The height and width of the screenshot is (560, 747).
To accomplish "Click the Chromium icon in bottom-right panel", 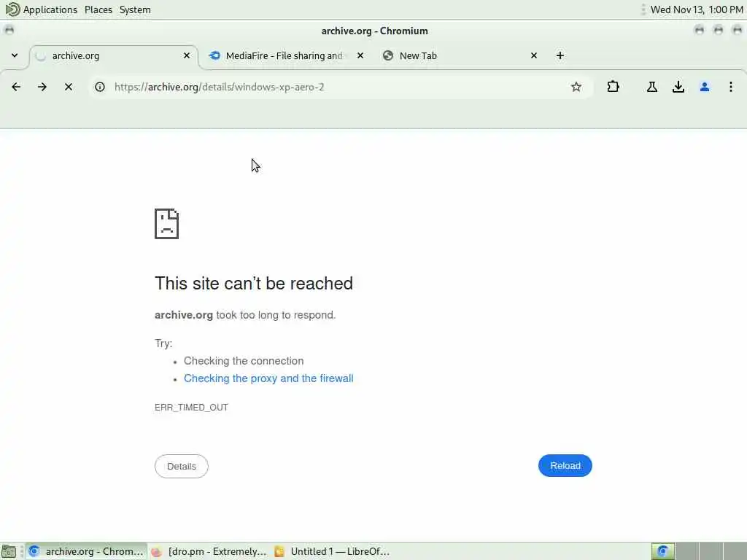I will coord(662,551).
